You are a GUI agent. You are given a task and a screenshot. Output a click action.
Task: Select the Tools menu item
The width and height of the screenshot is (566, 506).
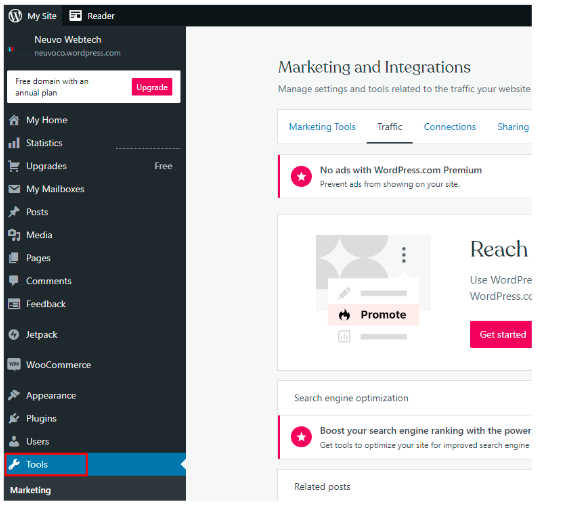pyautogui.click(x=46, y=464)
